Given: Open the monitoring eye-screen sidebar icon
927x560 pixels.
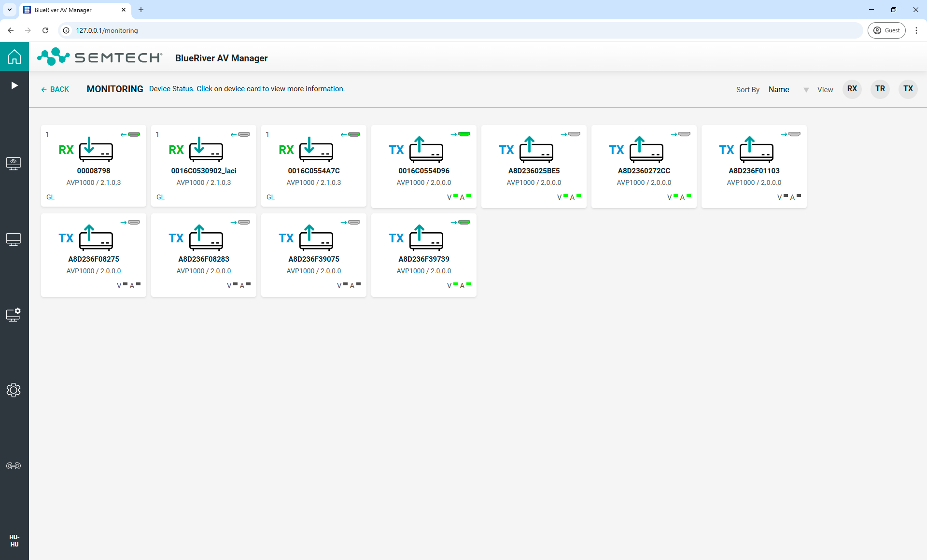Looking at the screenshot, I should 14,164.
